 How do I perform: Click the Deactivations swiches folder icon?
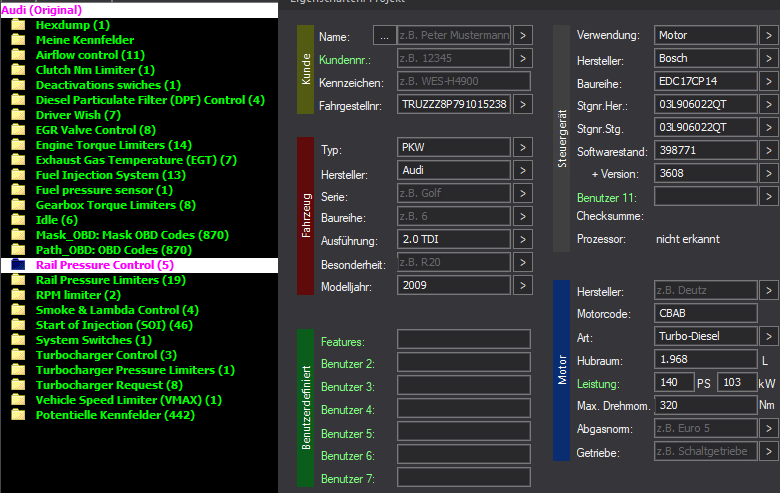coord(18,85)
